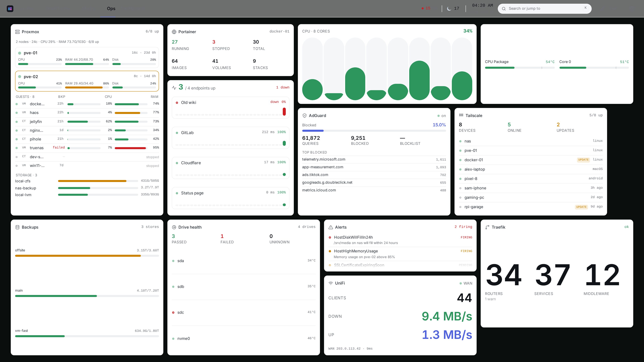The height and width of the screenshot is (362, 644).
Task: Click the AdGuard shield icon
Action: (305, 115)
